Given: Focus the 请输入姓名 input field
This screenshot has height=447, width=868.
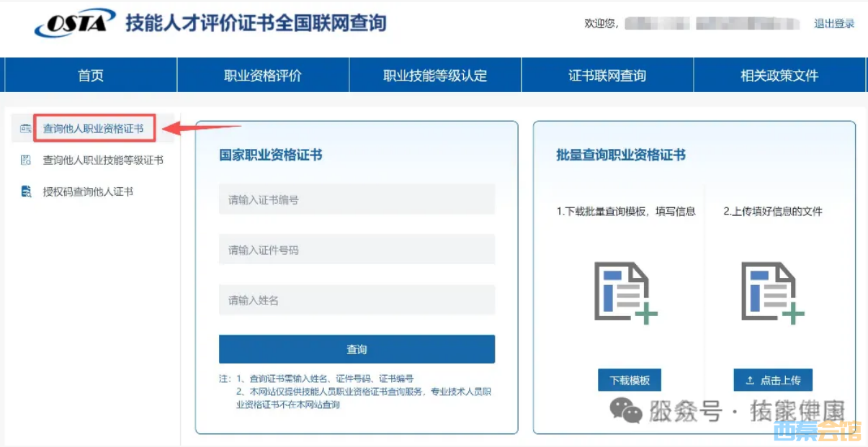Looking at the screenshot, I should [x=357, y=300].
